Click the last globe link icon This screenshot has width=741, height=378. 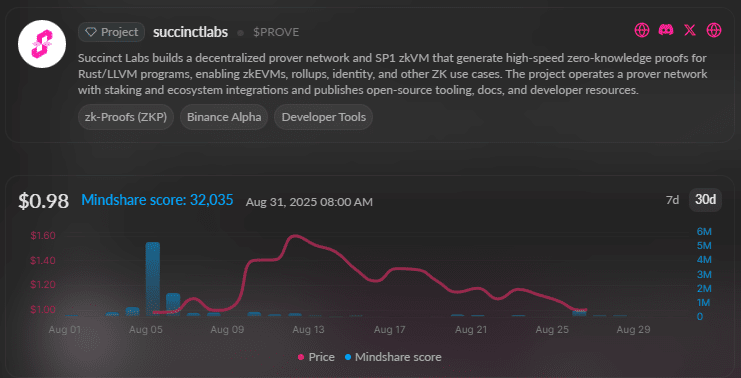[714, 31]
